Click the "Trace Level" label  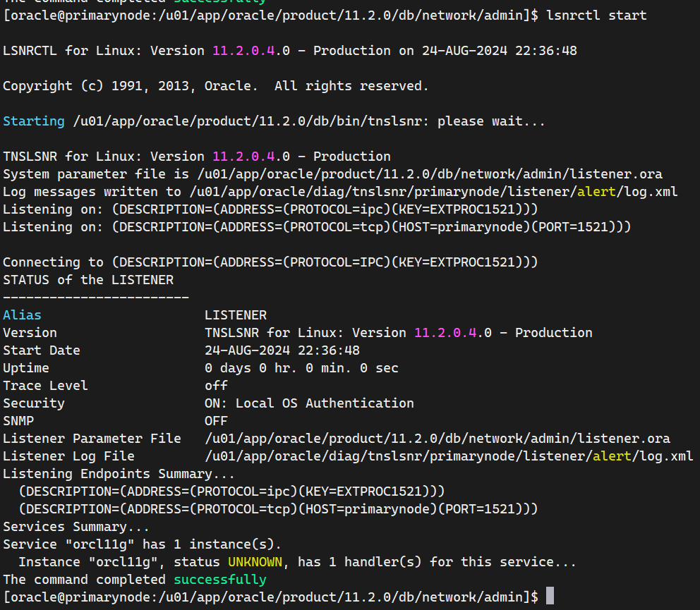click(45, 385)
